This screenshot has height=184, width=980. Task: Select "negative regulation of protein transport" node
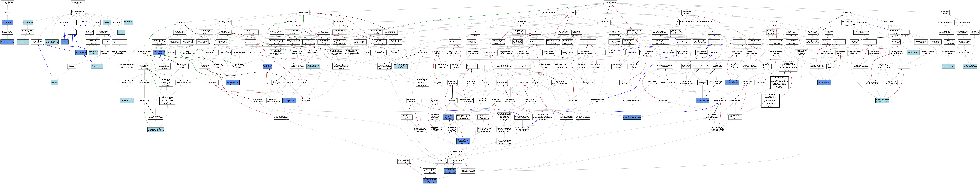[x=882, y=101]
